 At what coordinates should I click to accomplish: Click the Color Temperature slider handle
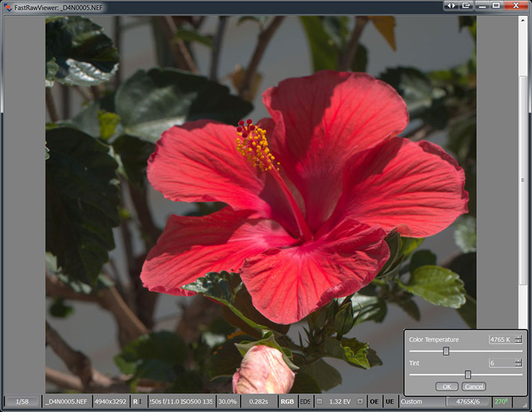(x=446, y=351)
